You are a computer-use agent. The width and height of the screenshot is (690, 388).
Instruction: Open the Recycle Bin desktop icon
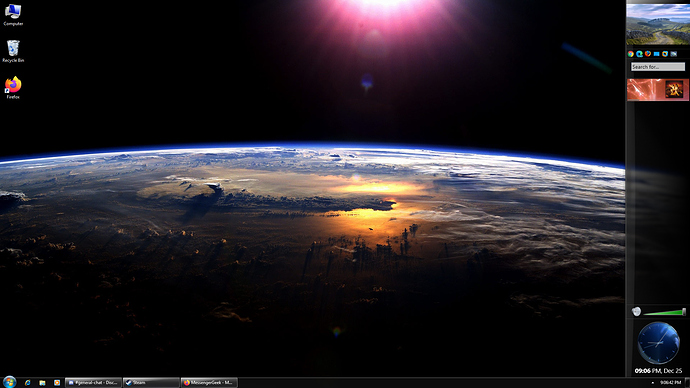click(x=13, y=51)
